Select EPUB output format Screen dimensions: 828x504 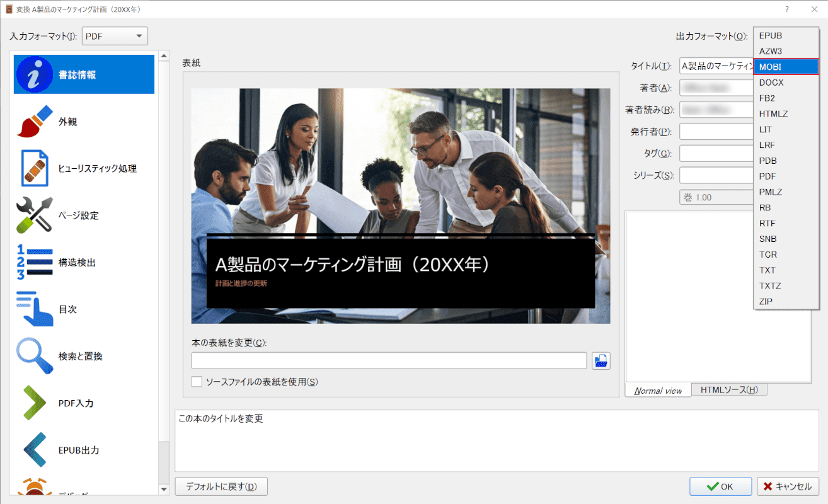[786, 35]
